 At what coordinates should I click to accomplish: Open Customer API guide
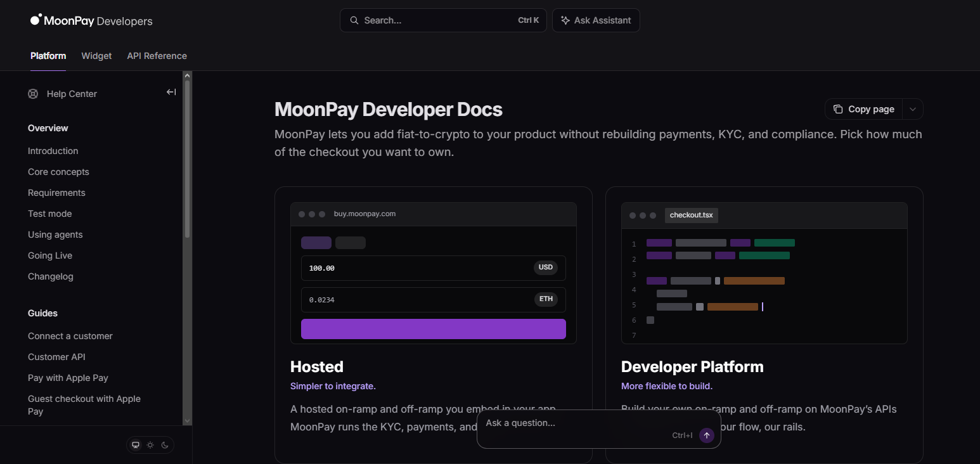pyautogui.click(x=56, y=357)
